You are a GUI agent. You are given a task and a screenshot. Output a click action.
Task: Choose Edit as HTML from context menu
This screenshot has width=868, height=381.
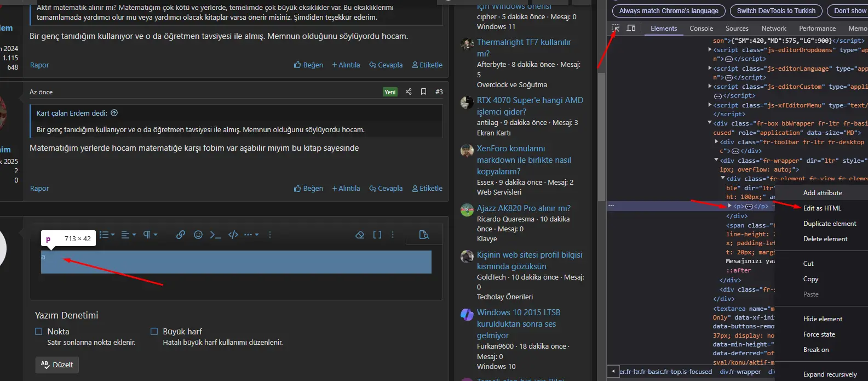(822, 208)
